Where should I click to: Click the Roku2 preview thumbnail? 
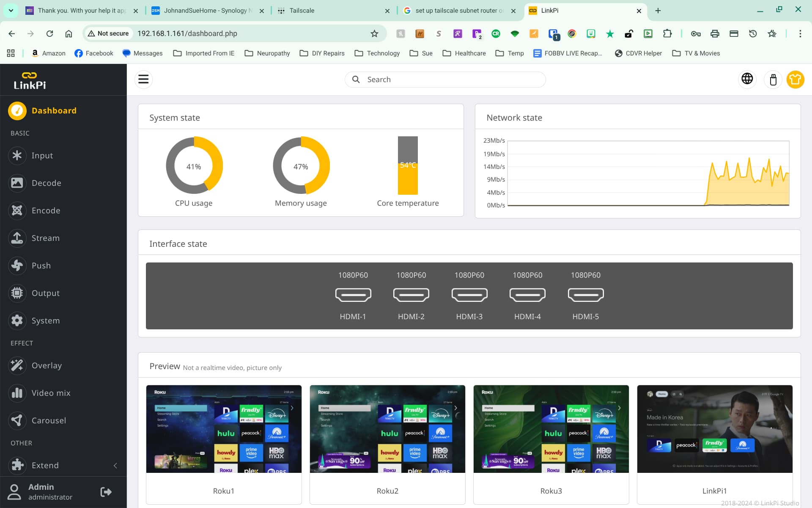(x=387, y=429)
